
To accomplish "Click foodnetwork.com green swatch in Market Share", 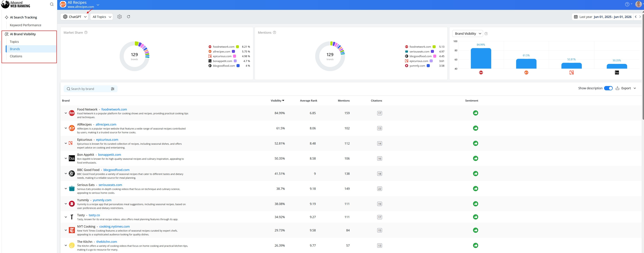I will [237, 47].
